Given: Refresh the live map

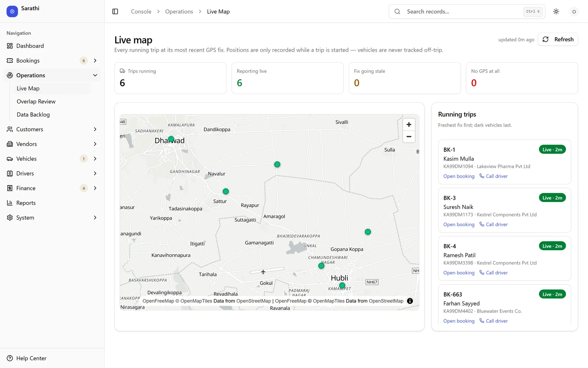Looking at the screenshot, I should [x=558, y=39].
